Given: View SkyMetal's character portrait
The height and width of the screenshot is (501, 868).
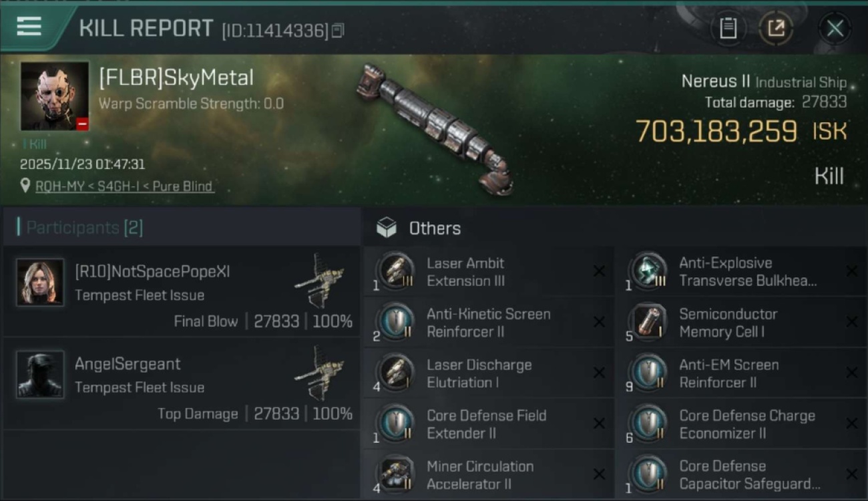Looking at the screenshot, I should (55, 96).
